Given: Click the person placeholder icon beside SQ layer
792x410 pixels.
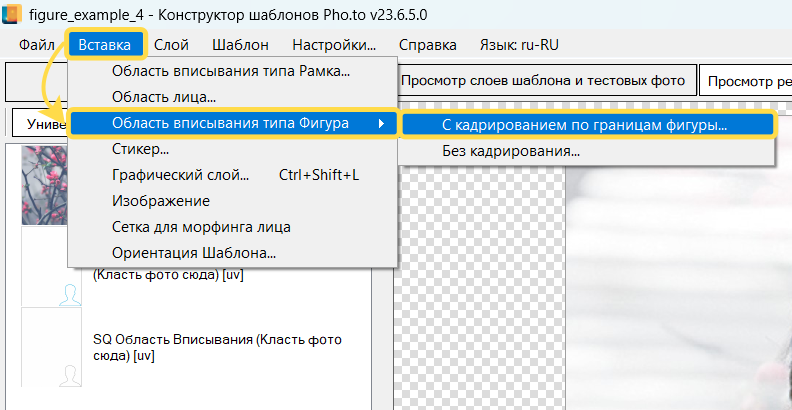Looking at the screenshot, I should (x=69, y=375).
